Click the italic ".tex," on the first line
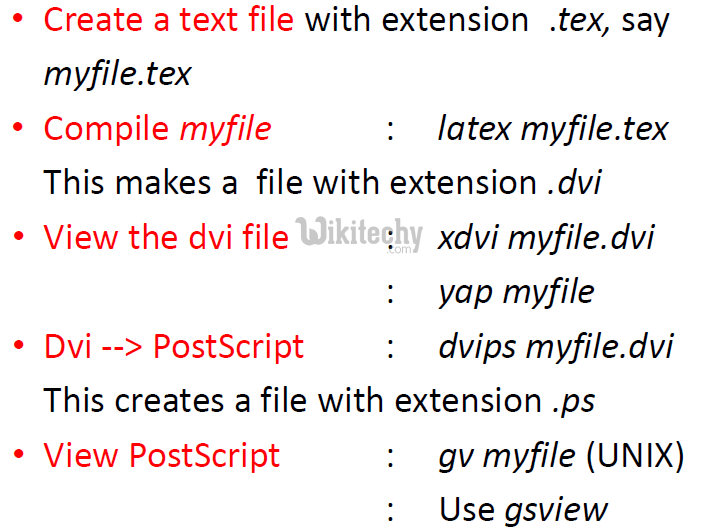The image size is (717, 531). (x=580, y=20)
